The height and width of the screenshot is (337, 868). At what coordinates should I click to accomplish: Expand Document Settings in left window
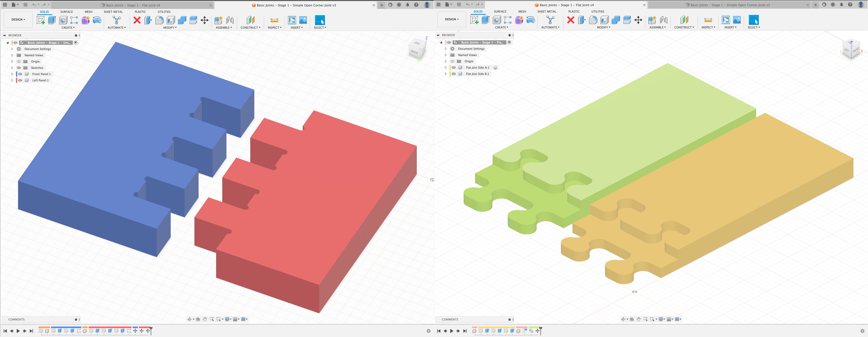[x=12, y=49]
